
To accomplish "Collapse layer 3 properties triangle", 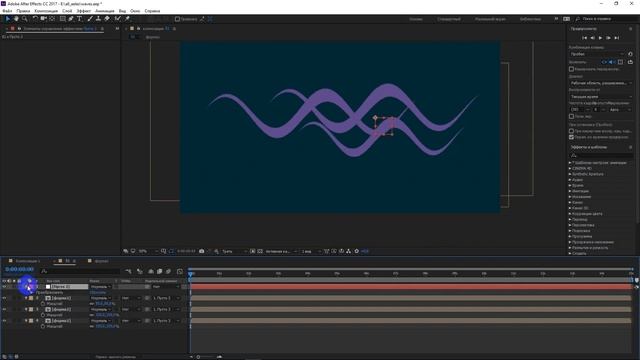I will click(x=26, y=309).
